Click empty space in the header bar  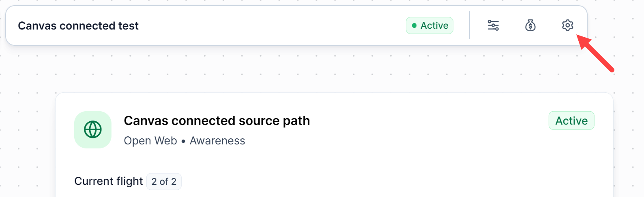pyautogui.click(x=272, y=25)
